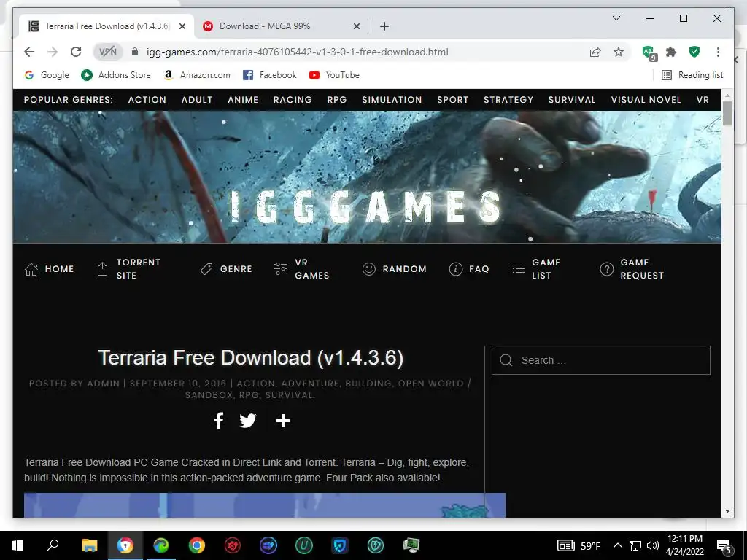Open File Explorer from the taskbar
The image size is (747, 560).
[89, 545]
